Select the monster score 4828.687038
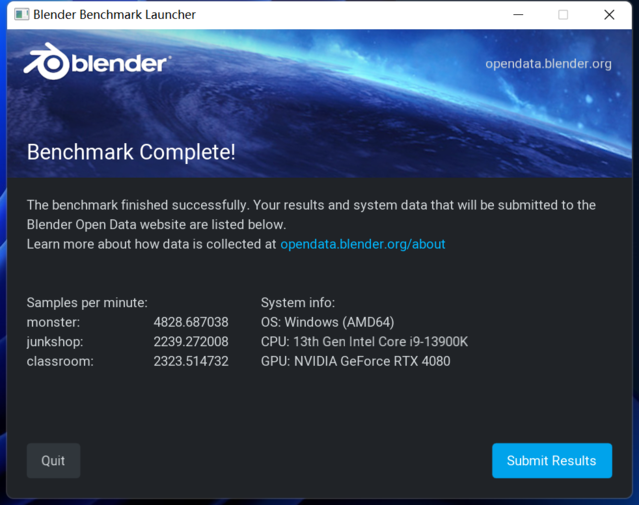 [191, 322]
